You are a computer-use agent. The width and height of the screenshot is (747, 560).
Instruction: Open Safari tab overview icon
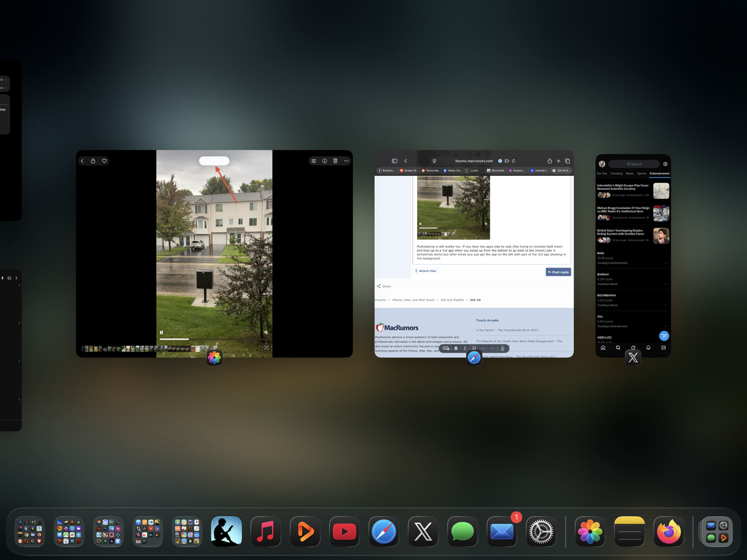pyautogui.click(x=567, y=161)
